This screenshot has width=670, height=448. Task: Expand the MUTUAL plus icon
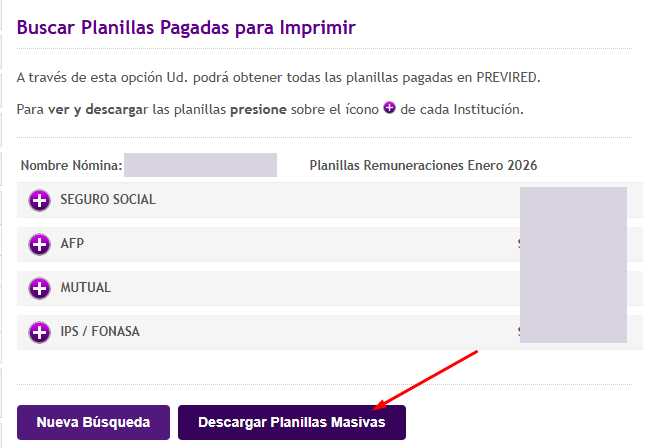click(39, 288)
